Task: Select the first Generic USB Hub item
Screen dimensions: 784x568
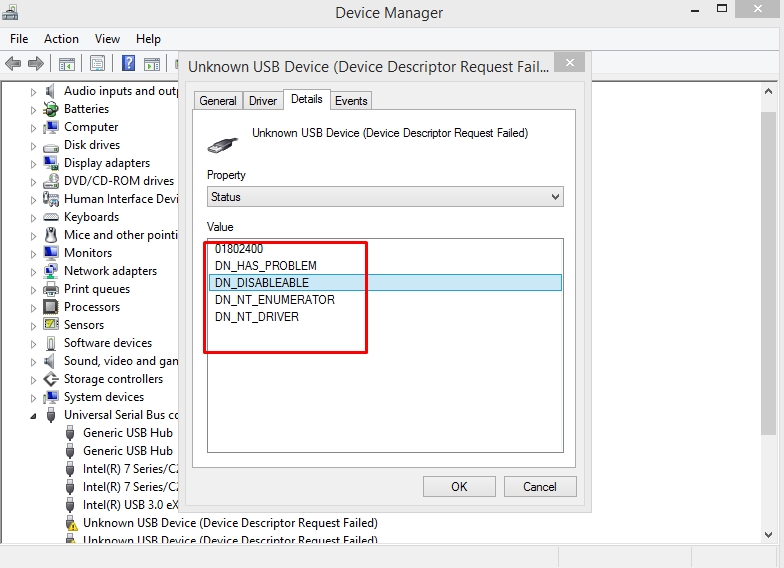Action: 127,433
